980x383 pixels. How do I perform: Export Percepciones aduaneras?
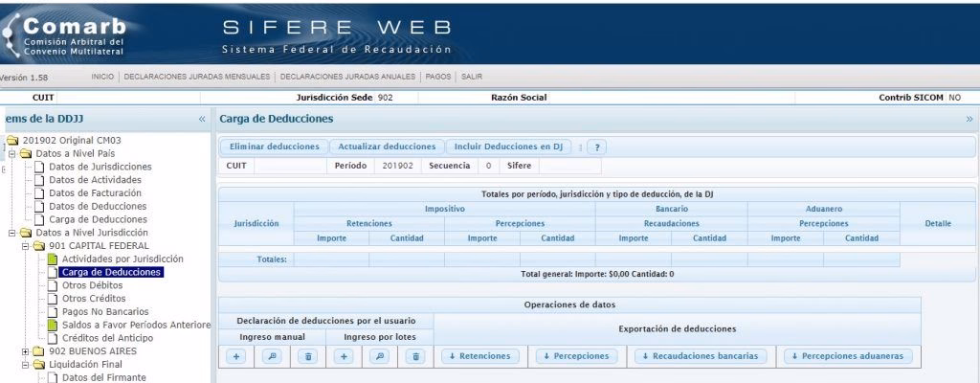[x=848, y=356]
